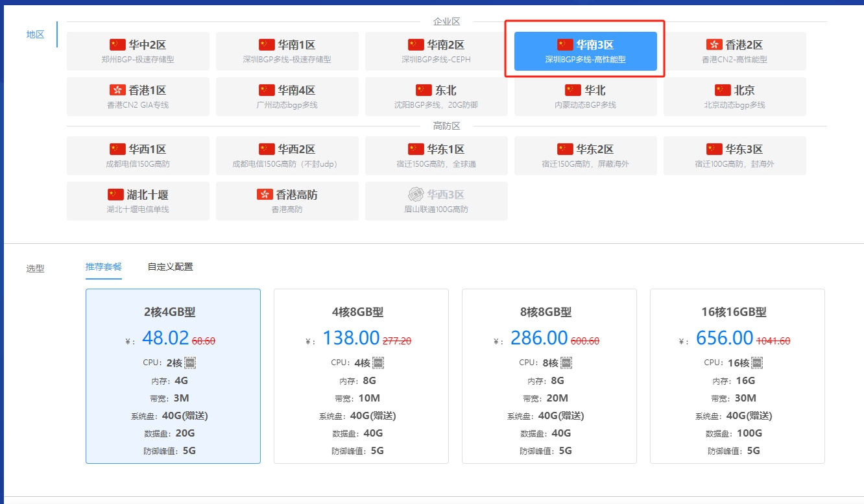
Task: Click the China flag on 湖北十堰
Action: 115,195
